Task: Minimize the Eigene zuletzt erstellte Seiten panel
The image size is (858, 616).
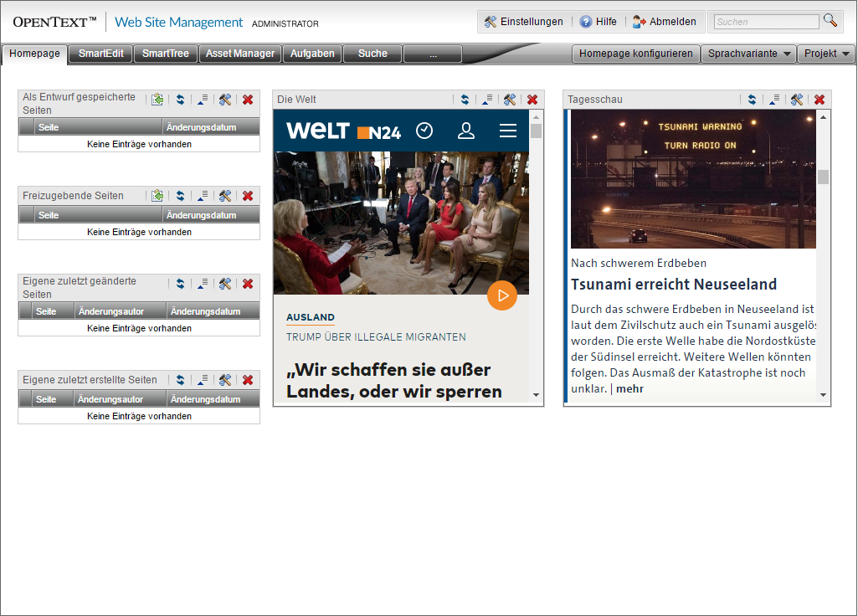Action: click(x=203, y=380)
